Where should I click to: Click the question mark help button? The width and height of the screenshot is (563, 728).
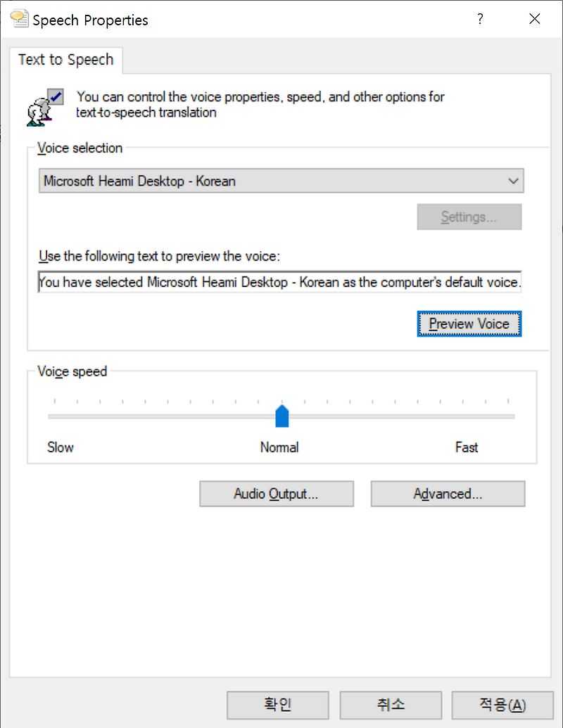pos(481,19)
